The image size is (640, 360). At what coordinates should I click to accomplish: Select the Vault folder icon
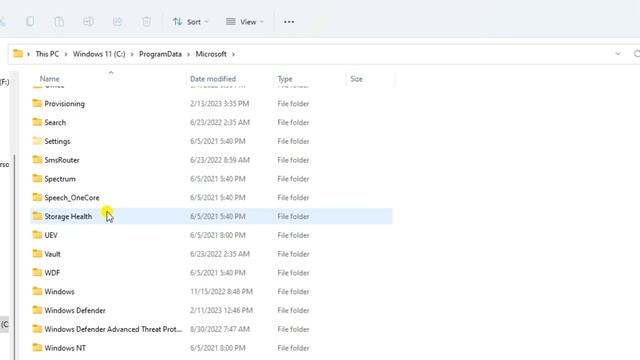click(x=37, y=253)
